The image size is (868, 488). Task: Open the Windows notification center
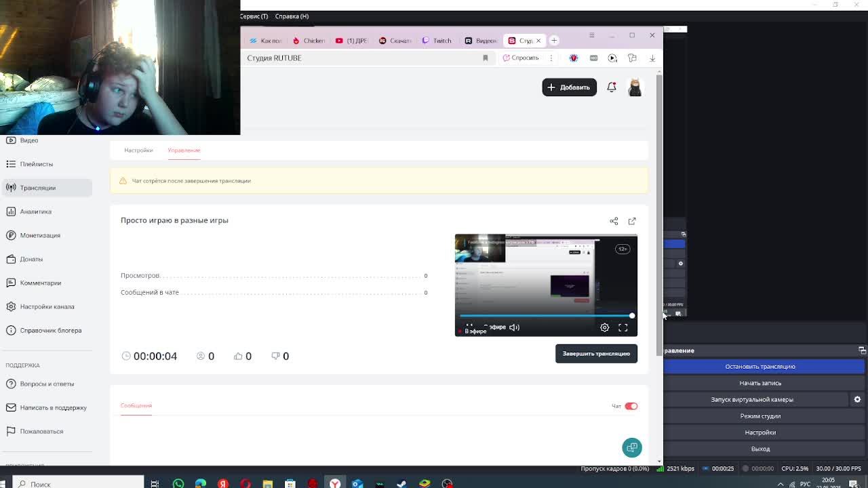[x=853, y=484]
